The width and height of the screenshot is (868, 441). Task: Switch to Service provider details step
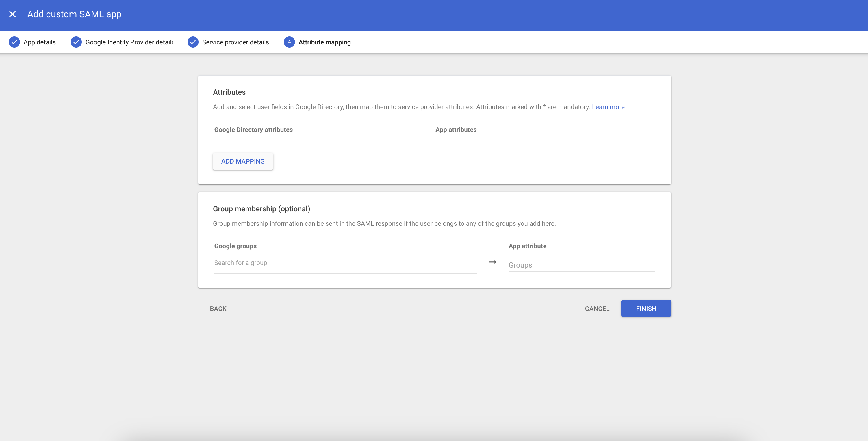click(235, 42)
